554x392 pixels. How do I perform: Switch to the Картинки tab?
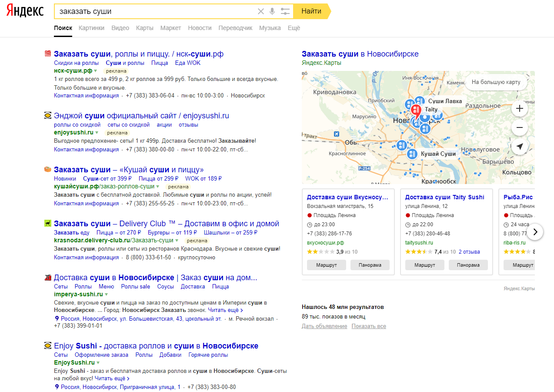(x=92, y=28)
